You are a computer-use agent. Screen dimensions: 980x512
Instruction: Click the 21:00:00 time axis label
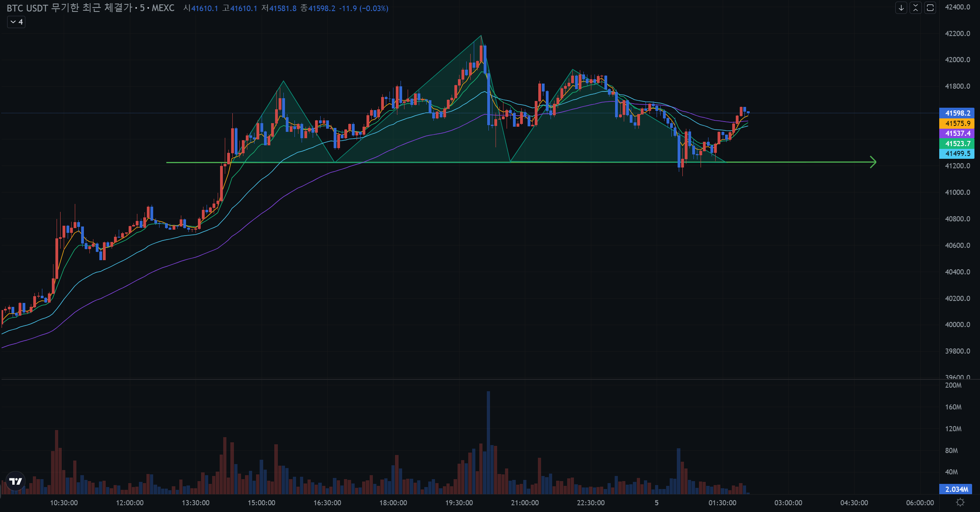[524, 503]
